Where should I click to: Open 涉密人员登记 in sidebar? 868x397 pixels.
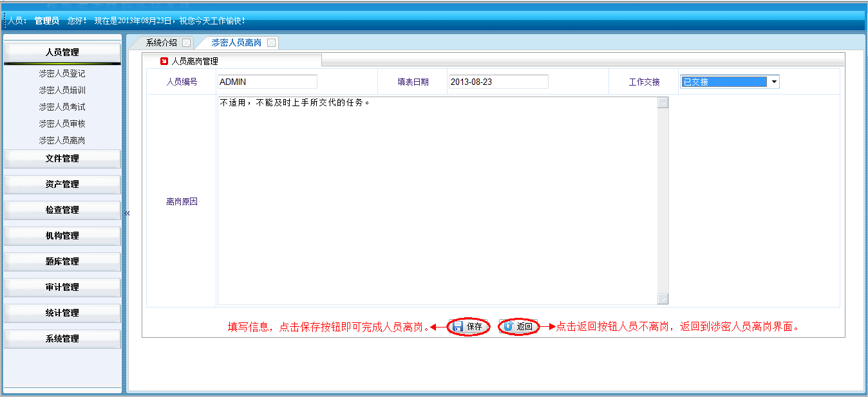[62, 73]
